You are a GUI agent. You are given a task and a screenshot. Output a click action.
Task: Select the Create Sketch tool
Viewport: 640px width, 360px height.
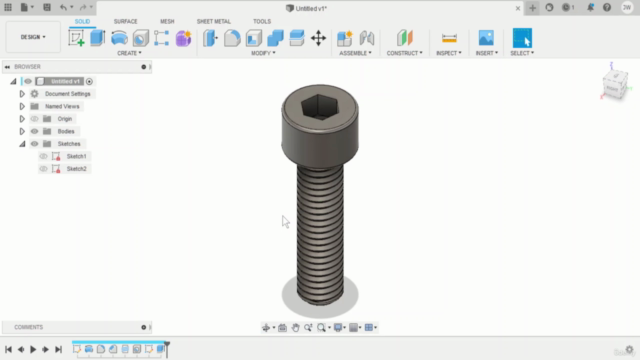[76, 38]
